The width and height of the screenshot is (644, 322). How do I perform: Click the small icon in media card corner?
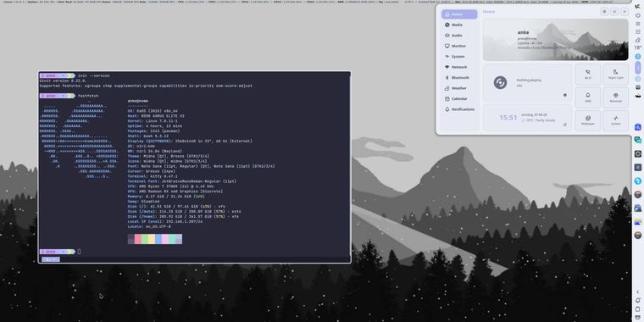tap(564, 95)
